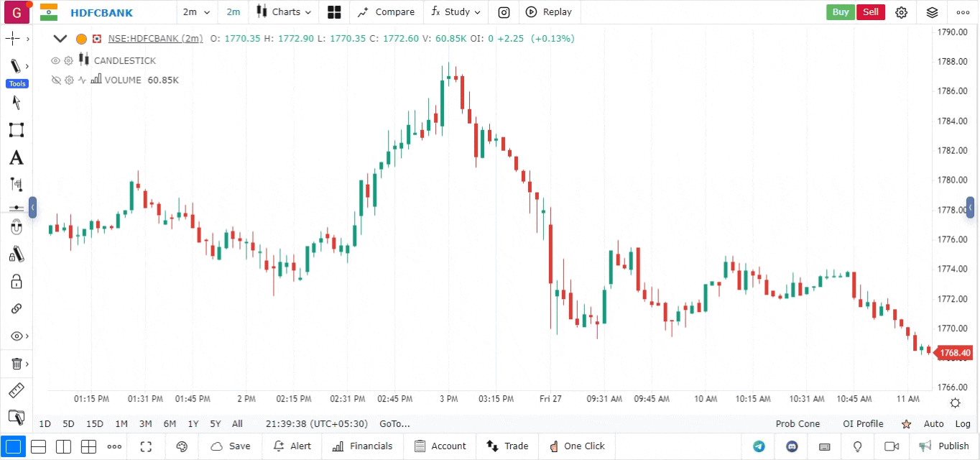Image resolution: width=980 pixels, height=460 pixels.
Task: Click the HDFCBANK symbol search field
Action: [x=101, y=12]
